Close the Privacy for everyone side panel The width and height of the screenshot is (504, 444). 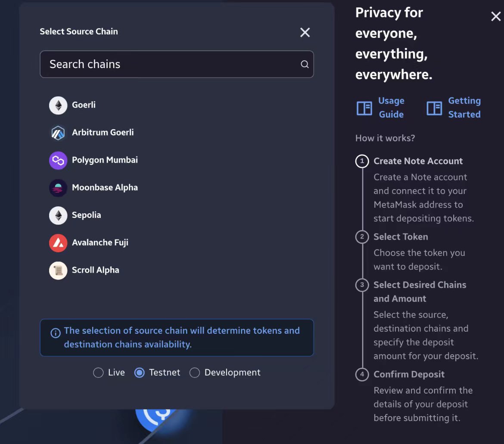click(x=496, y=16)
